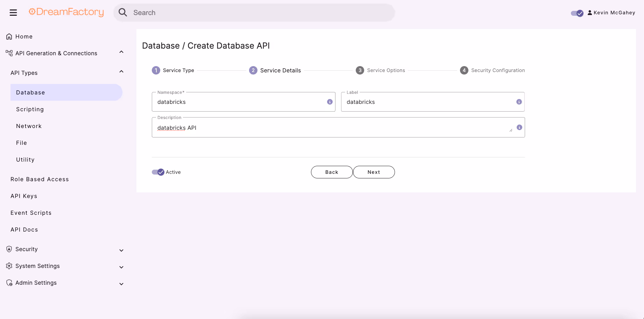Collapse API Generation & Connections section
This screenshot has height=319, width=644.
tap(121, 52)
